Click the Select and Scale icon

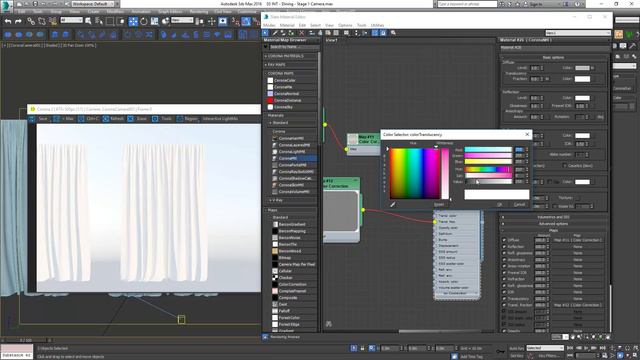[x=154, y=21]
